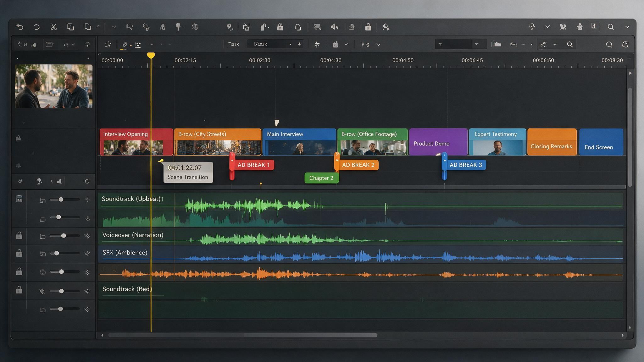Click the marker pin tool icon
Viewport: 644px width, 362px height.
pyautogui.click(x=178, y=27)
